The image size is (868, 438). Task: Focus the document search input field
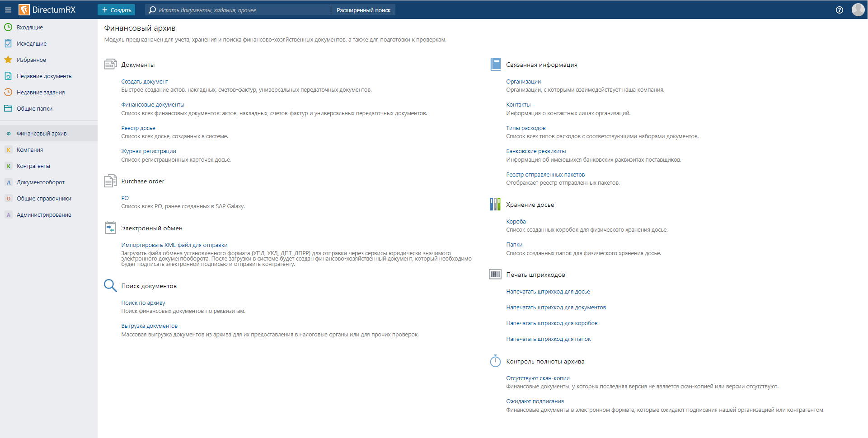[x=238, y=10]
